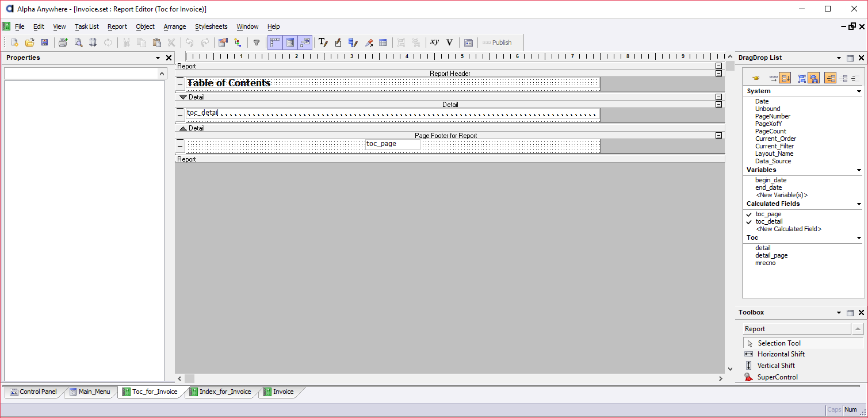Screen dimensions: 868x418
Task: Click the filter funnel toolbar icon
Action: pos(257,43)
